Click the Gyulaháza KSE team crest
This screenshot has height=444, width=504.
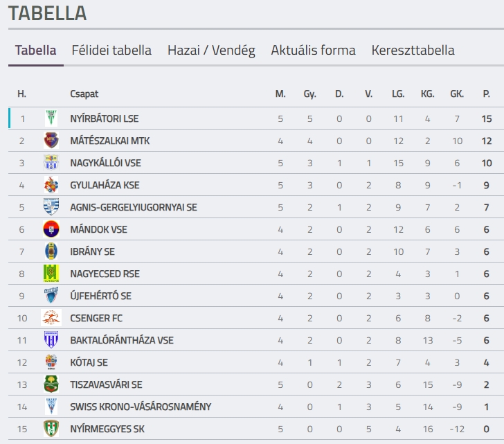[x=51, y=185]
